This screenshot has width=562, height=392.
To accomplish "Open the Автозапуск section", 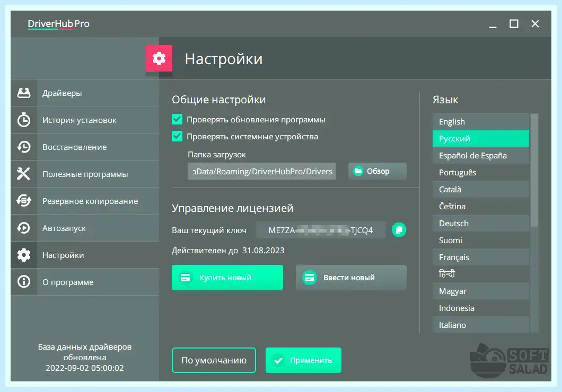I will pos(85,228).
